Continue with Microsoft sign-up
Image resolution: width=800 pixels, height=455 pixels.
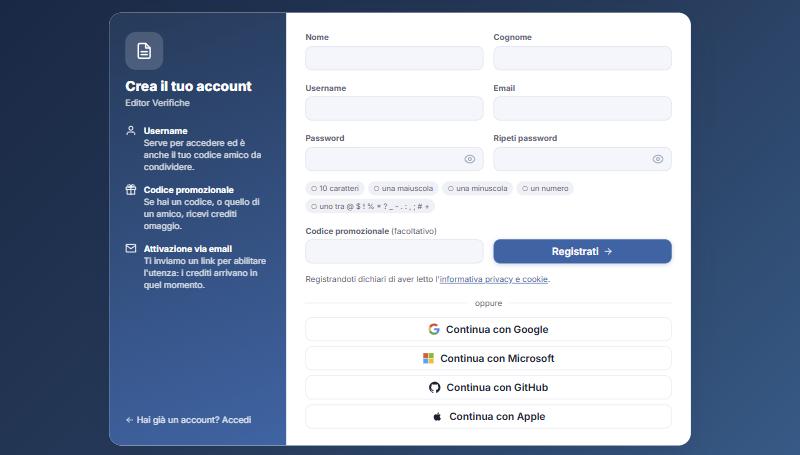coord(488,359)
